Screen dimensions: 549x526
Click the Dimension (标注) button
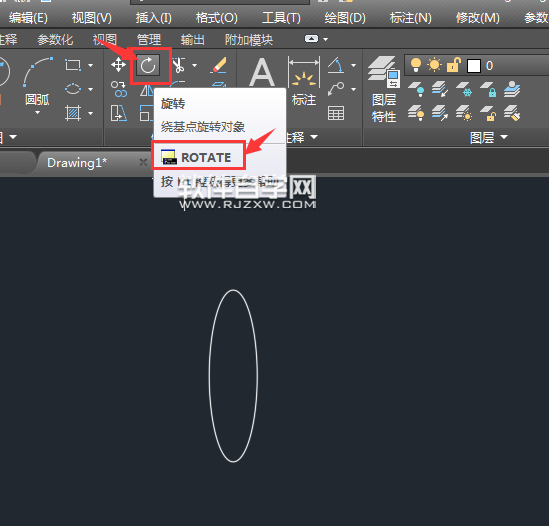304,81
